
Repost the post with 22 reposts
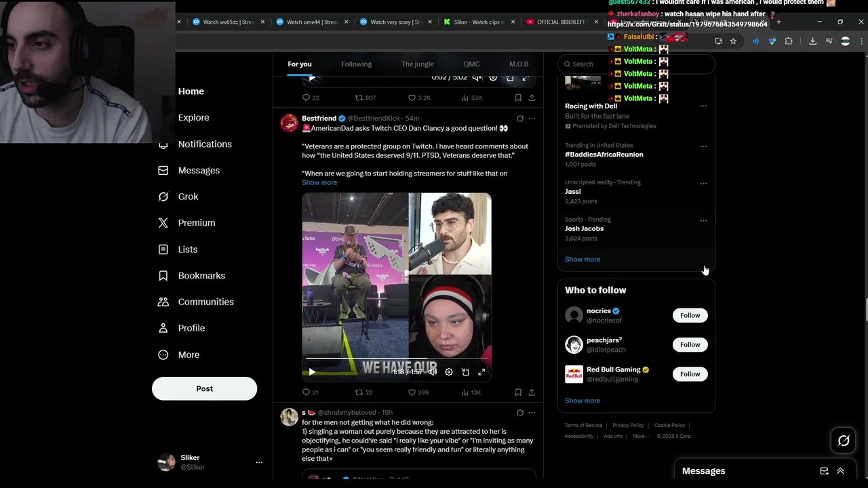(363, 392)
